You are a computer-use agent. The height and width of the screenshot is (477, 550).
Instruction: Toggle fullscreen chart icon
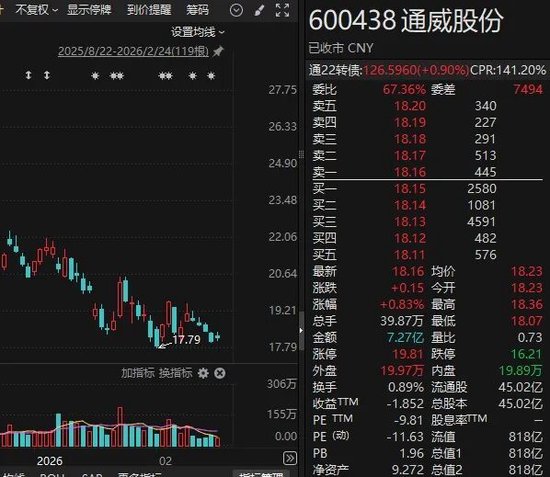(x=282, y=10)
